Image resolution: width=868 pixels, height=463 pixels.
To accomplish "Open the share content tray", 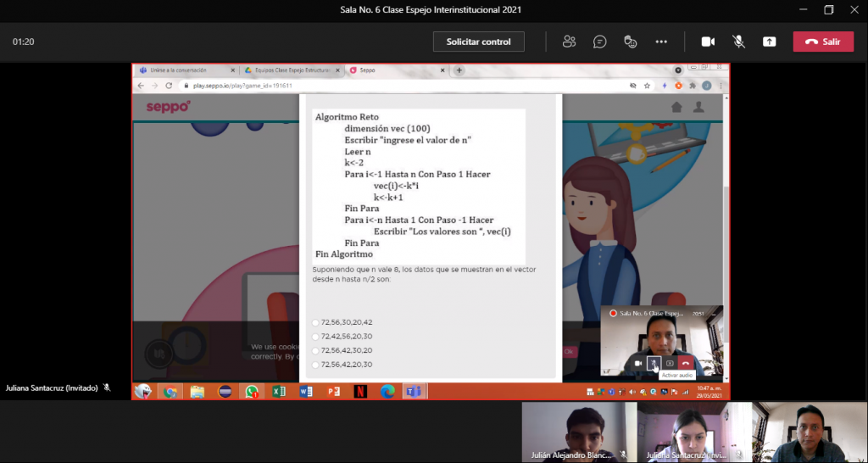I will 770,42.
